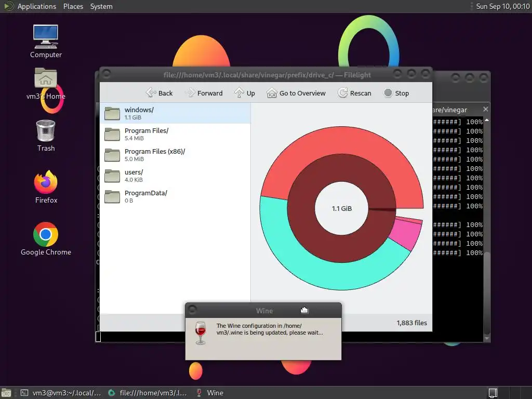Click the wine glass icon in Wine dialog
This screenshot has height=399, width=532.
point(201,333)
